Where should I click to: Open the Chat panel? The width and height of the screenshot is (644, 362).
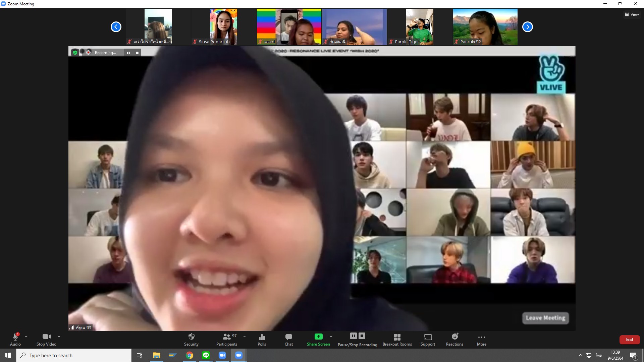click(x=288, y=339)
